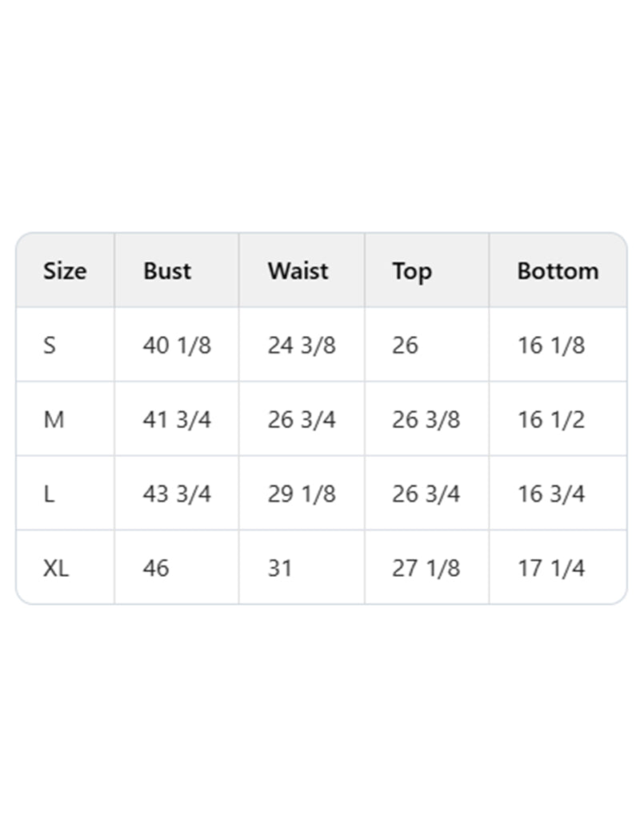Select the M size row label
640x840 pixels.
coord(53,419)
